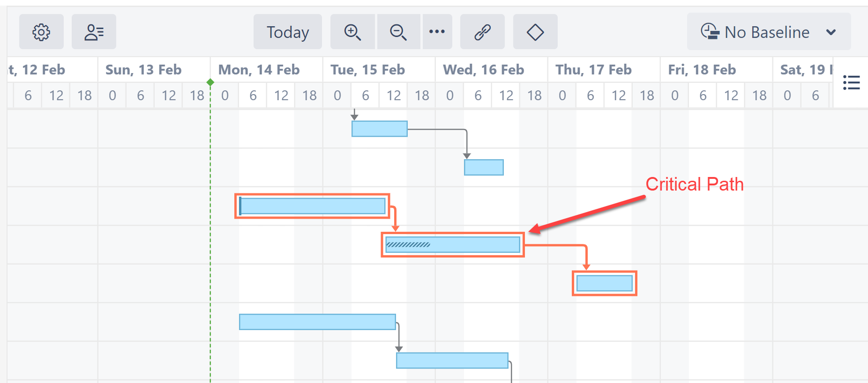Image resolution: width=868 pixels, height=383 pixels.
Task: Open the Gantt settings gear
Action: [41, 32]
